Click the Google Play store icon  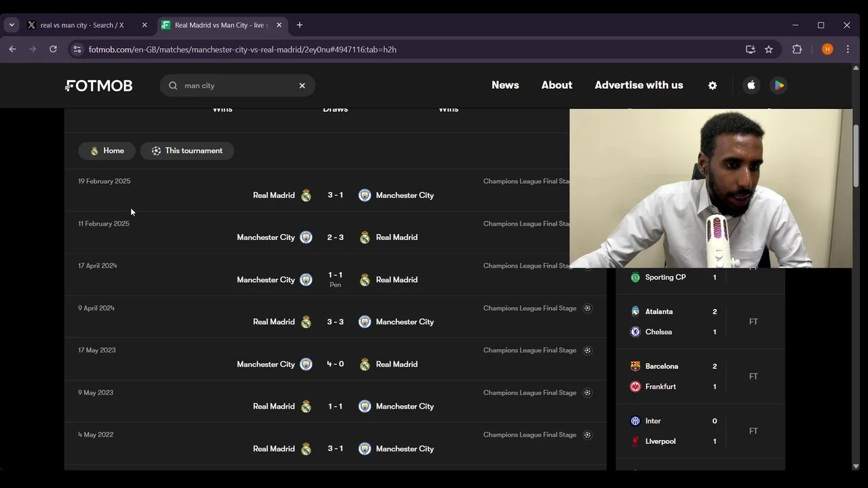(x=779, y=85)
